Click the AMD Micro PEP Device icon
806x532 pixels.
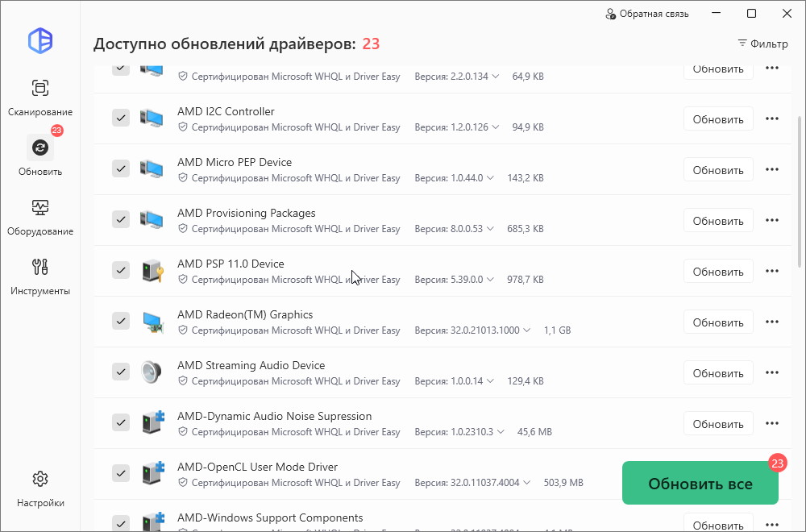[152, 169]
